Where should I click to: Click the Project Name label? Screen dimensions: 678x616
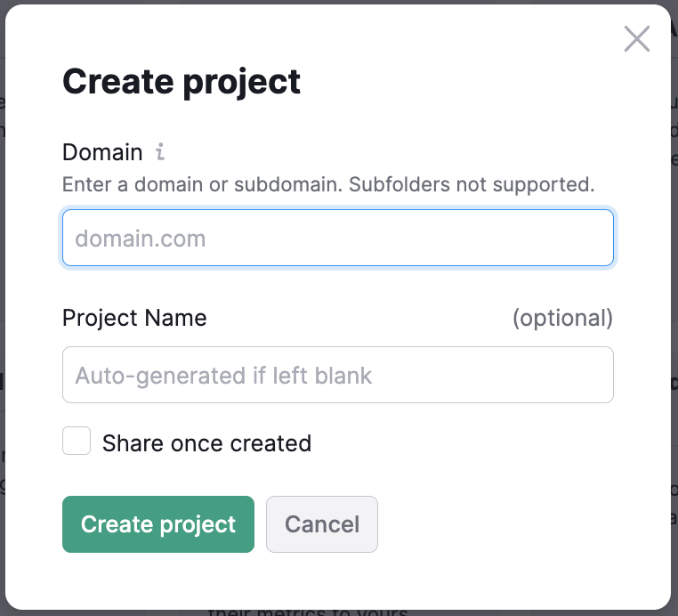click(134, 318)
